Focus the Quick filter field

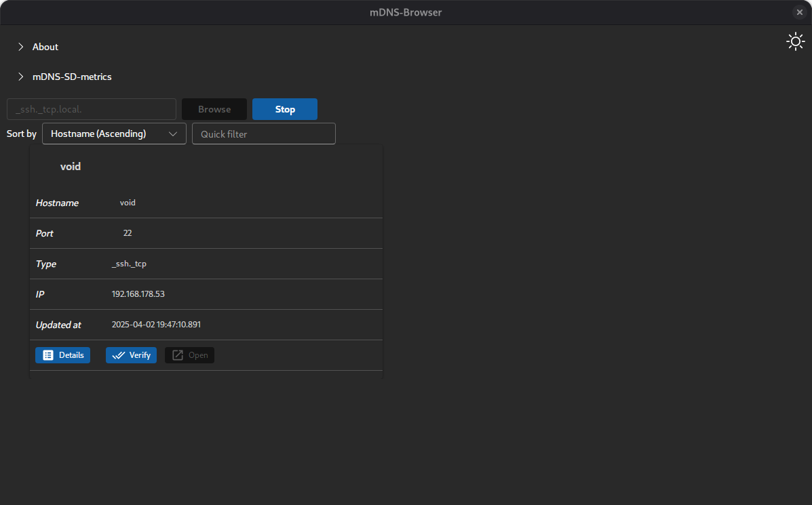pos(264,134)
